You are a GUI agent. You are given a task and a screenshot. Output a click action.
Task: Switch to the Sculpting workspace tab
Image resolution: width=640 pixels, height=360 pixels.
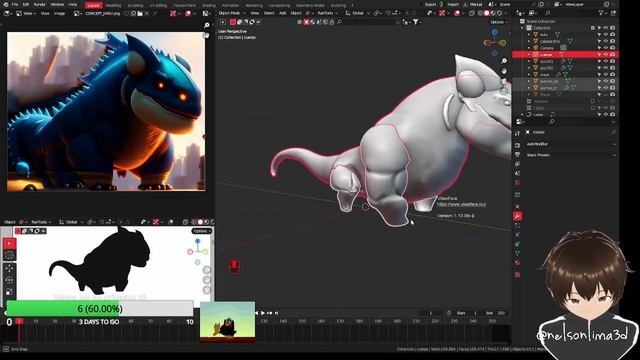pos(135,5)
